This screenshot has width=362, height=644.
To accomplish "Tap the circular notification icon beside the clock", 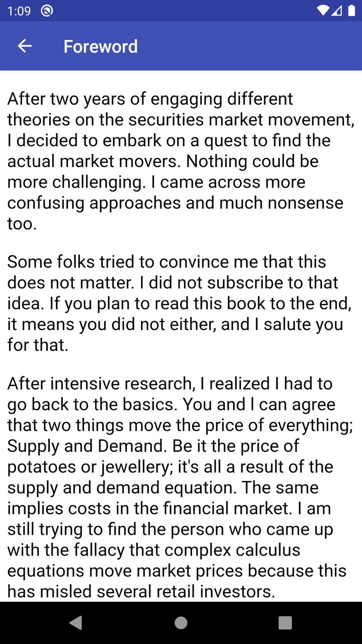I will [x=47, y=11].
